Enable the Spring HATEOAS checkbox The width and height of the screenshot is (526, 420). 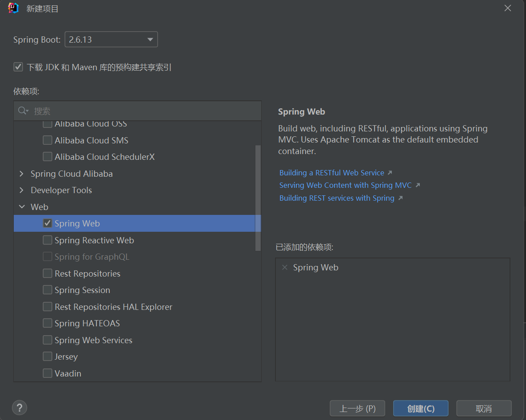(48, 323)
